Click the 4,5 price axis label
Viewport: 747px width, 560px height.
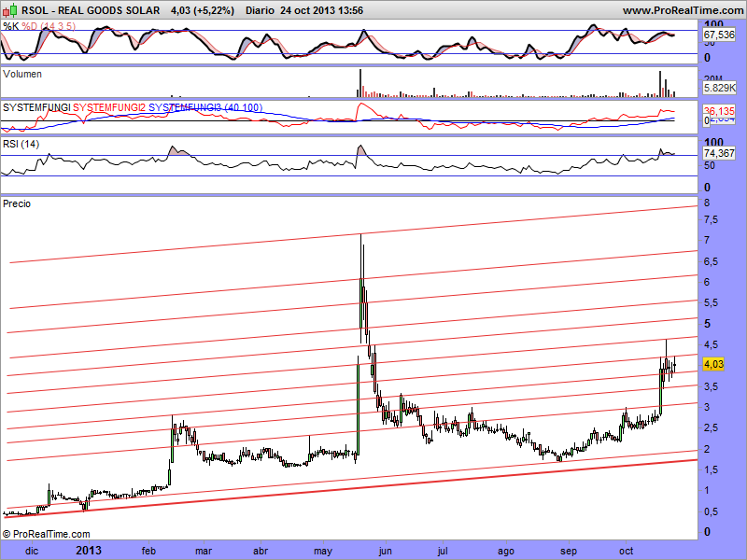pyautogui.click(x=712, y=344)
